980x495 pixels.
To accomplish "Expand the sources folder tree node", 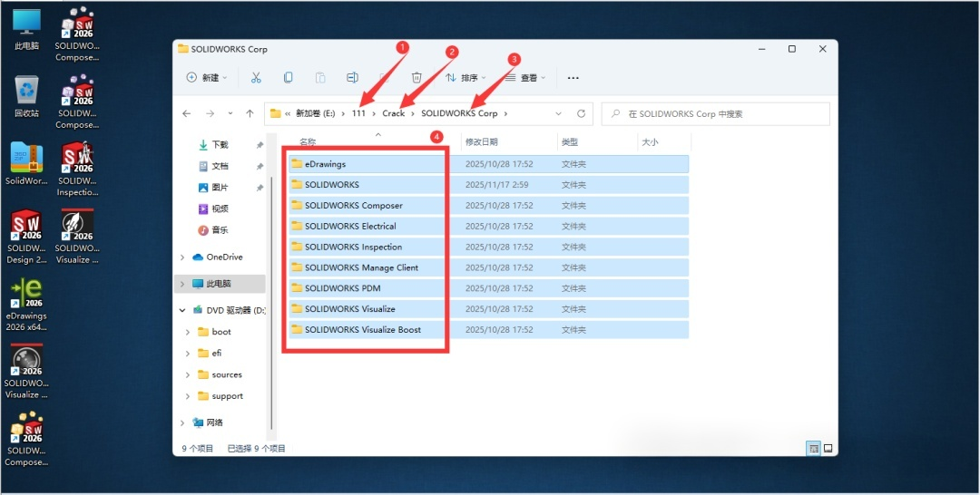I will 188,375.
